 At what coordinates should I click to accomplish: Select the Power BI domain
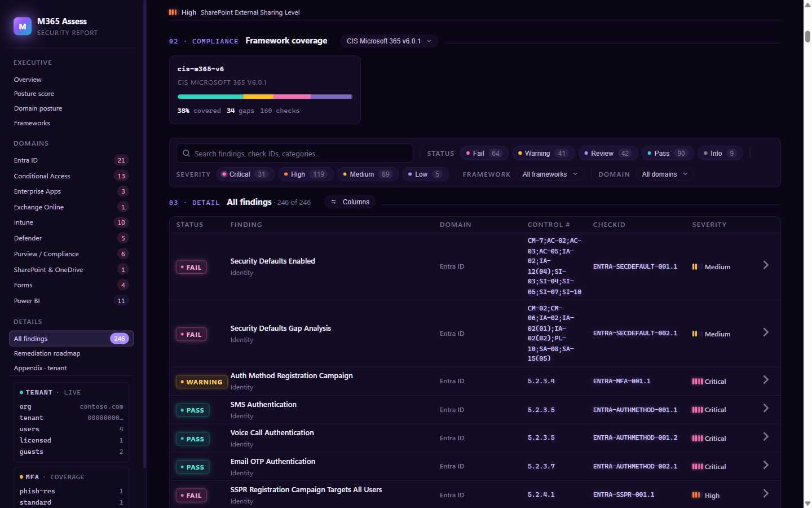click(71, 301)
